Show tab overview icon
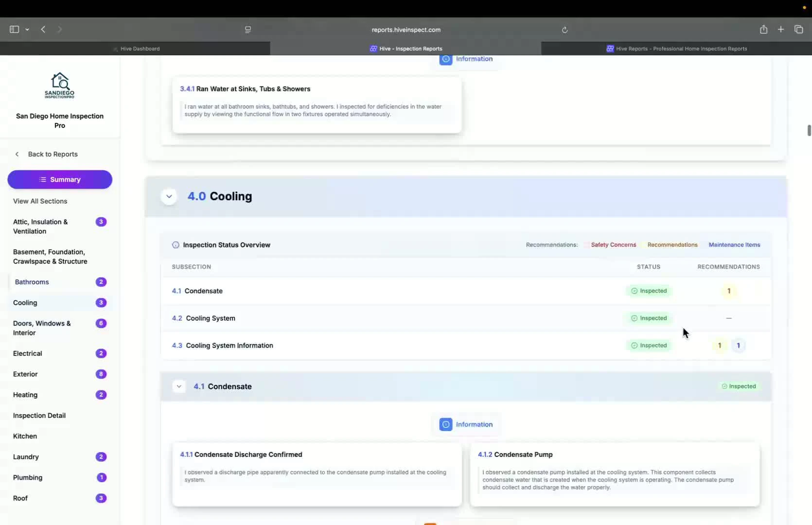Image resolution: width=812 pixels, height=525 pixels. click(798, 29)
